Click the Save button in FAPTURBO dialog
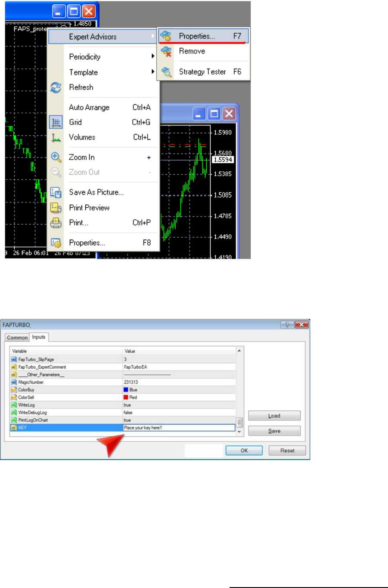 tap(274, 431)
